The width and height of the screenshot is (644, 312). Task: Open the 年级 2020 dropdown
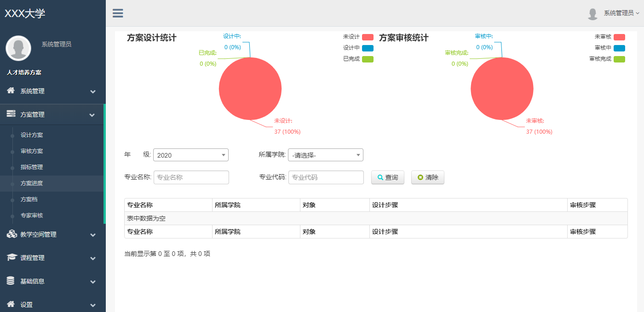[x=191, y=155]
